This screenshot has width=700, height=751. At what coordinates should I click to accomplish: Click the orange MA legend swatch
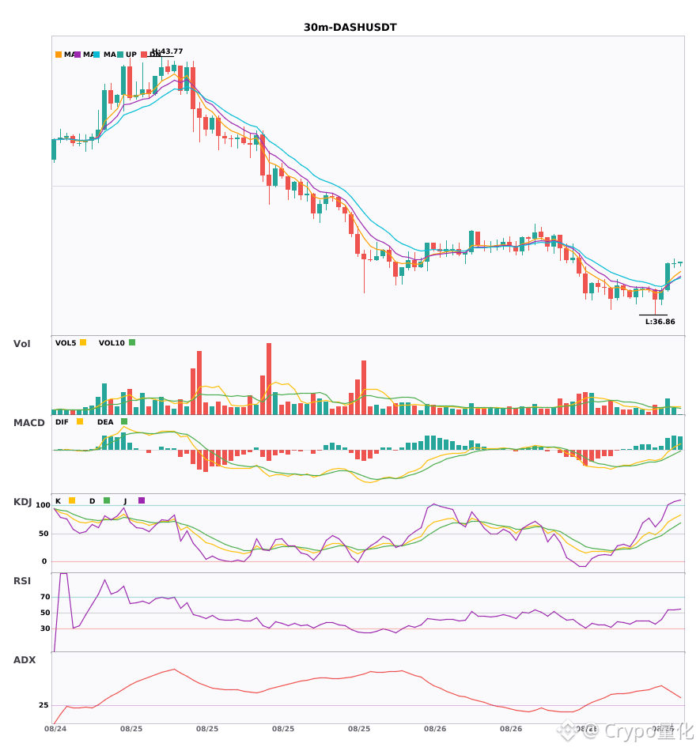point(59,55)
